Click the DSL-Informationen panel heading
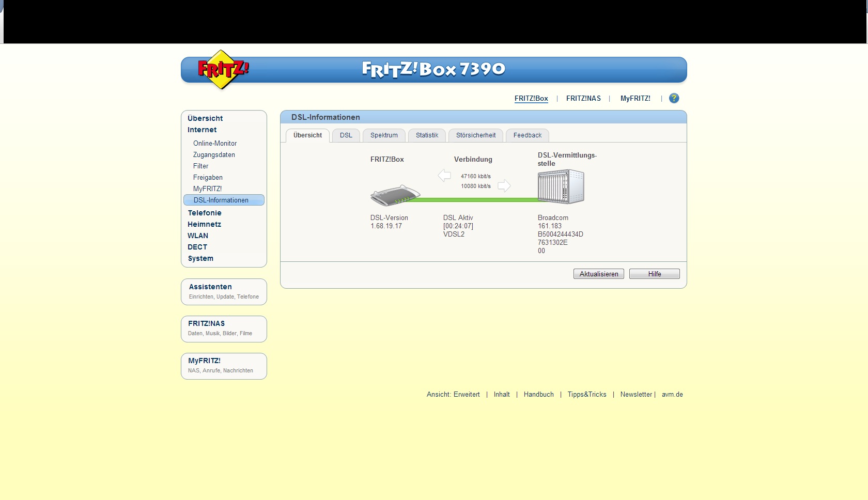Screen dimensions: 868x500 [x=326, y=117]
